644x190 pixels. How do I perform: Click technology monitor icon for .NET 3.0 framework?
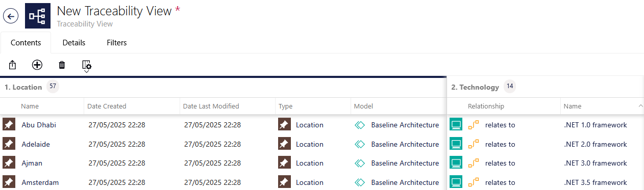[x=456, y=163]
